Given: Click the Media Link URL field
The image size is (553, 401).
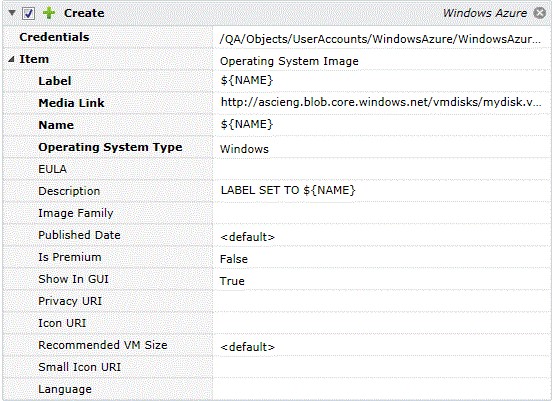Looking at the screenshot, I should 382,103.
